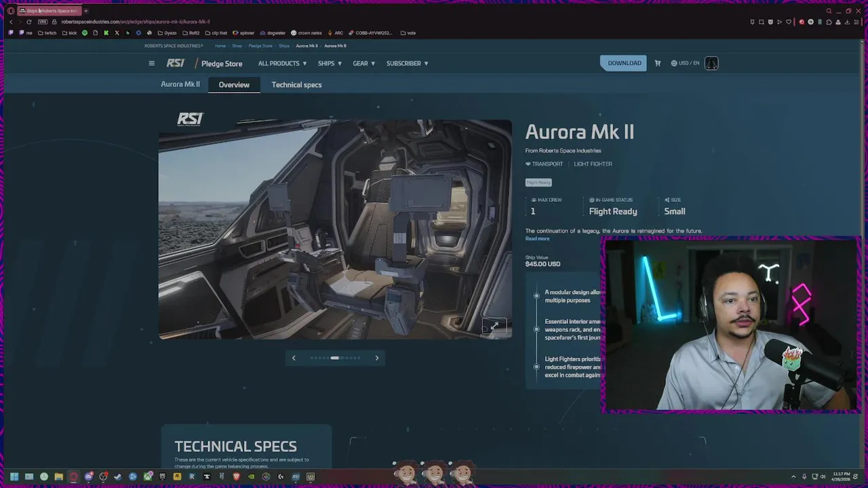Viewport: 868px width, 488px height.
Task: Click Home in the breadcrumb
Action: 220,46
